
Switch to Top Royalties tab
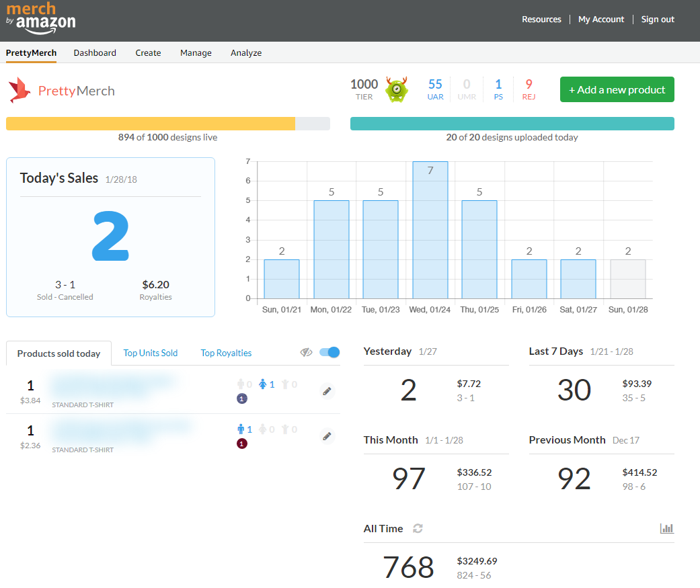226,353
